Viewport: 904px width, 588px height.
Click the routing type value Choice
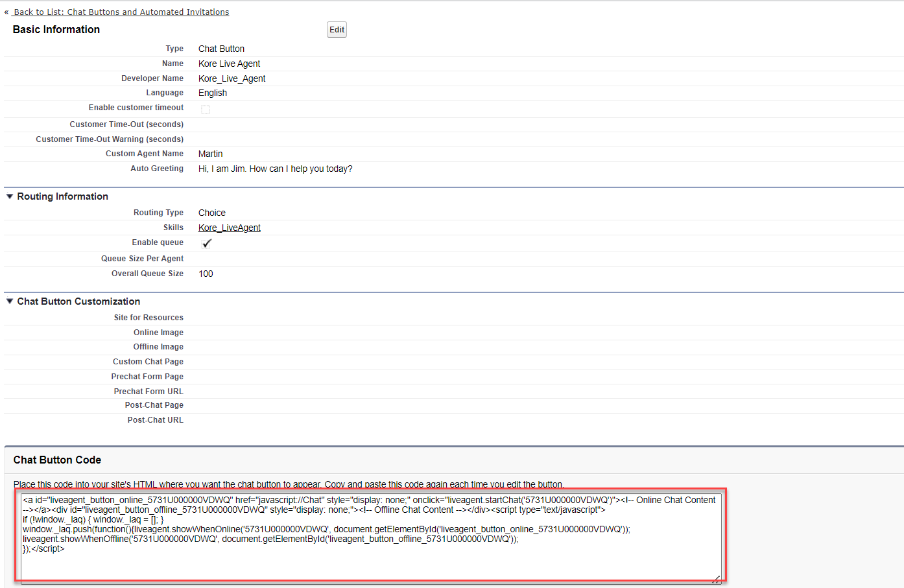212,213
